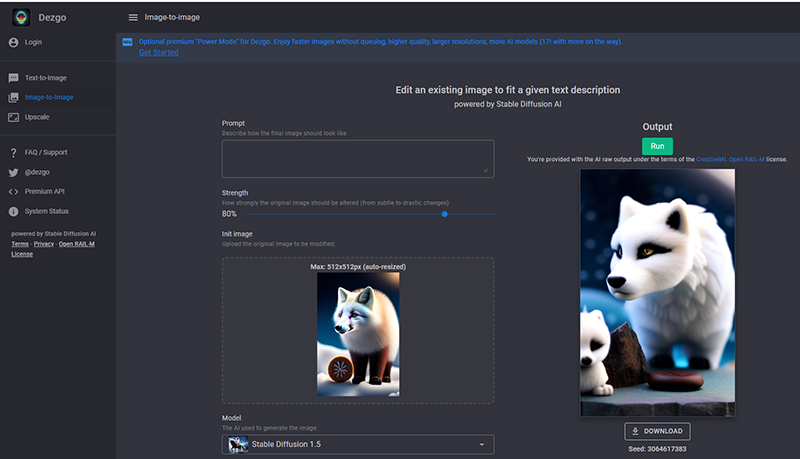Click the Text-to-Image sidebar icon

pyautogui.click(x=14, y=78)
